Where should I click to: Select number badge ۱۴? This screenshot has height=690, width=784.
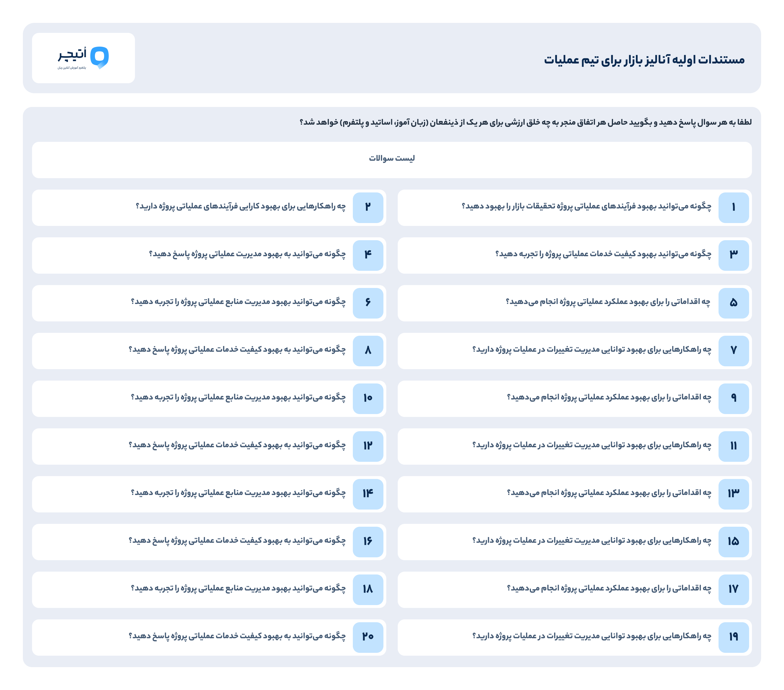coord(368,494)
